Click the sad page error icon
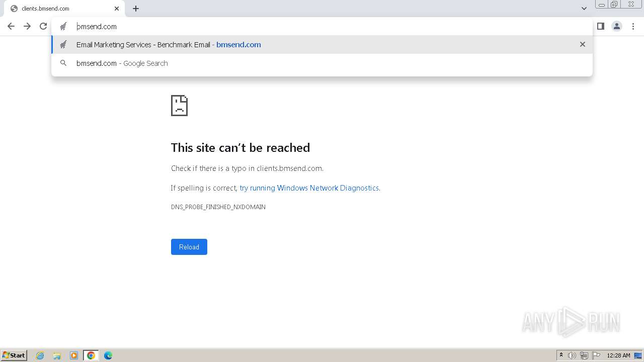Viewport: 644px width, 362px height. click(179, 106)
